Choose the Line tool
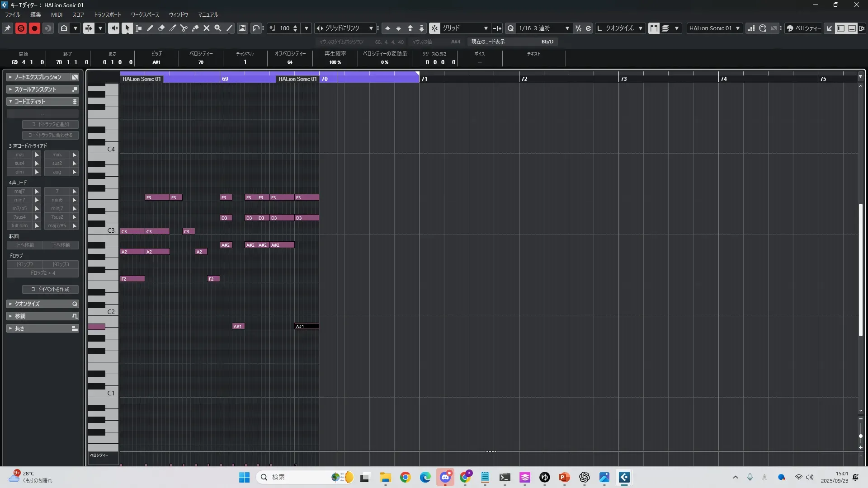The width and height of the screenshot is (868, 488). (229, 28)
